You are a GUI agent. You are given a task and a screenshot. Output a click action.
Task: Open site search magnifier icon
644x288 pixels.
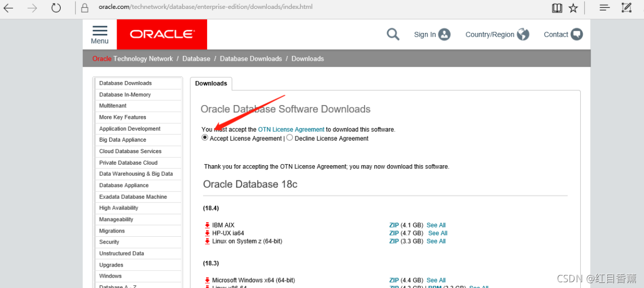tap(393, 34)
